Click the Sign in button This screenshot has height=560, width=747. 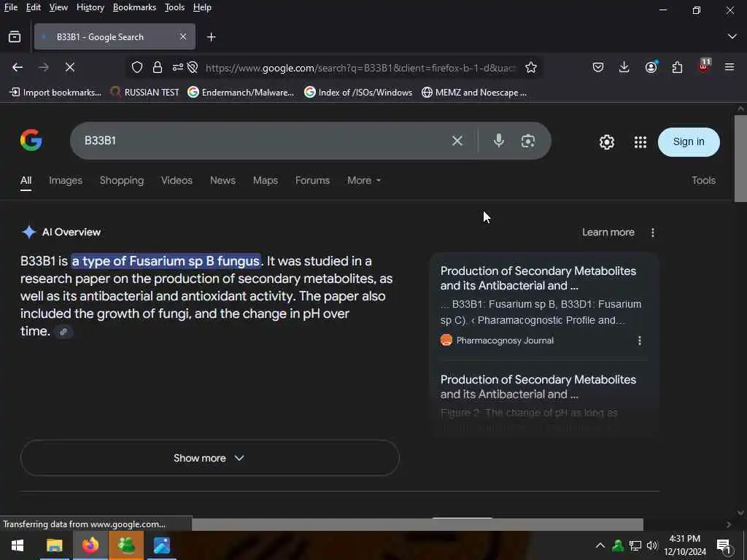point(689,142)
